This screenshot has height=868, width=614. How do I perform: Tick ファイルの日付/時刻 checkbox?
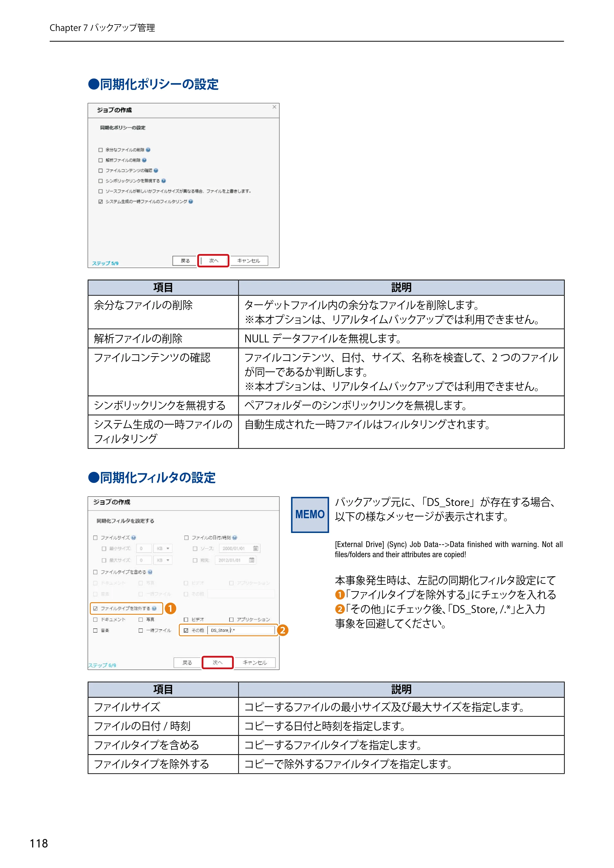[x=186, y=538]
